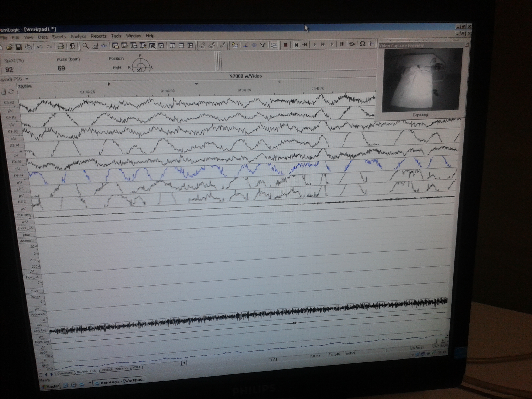Click the Copy toolbar icon
Image resolution: width=532 pixels, height=399 pixels.
pos(28,47)
